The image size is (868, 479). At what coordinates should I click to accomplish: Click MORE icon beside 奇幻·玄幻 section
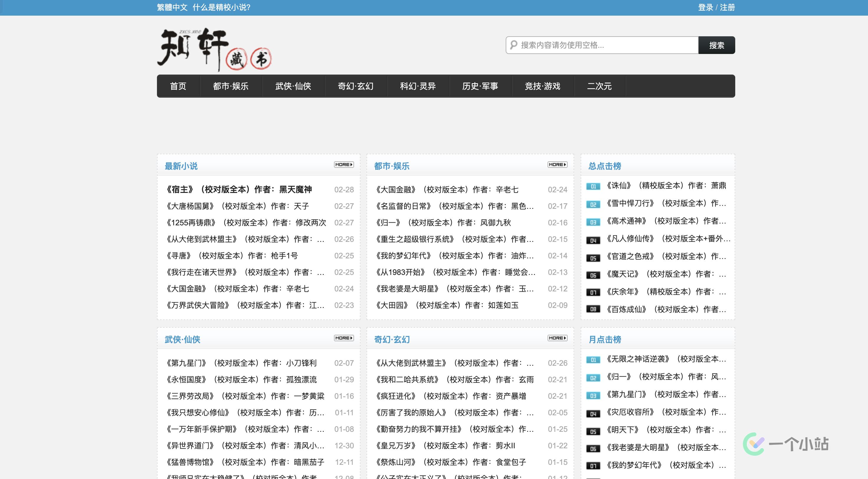point(557,338)
